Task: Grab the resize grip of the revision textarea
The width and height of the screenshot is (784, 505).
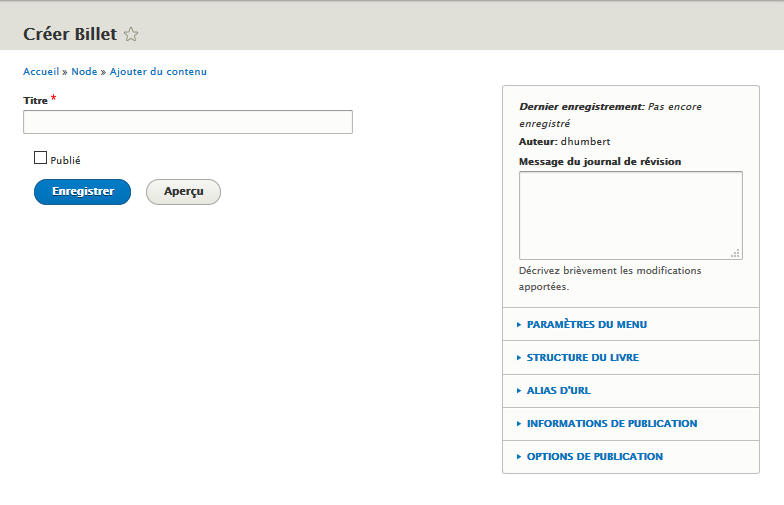Action: [736, 253]
